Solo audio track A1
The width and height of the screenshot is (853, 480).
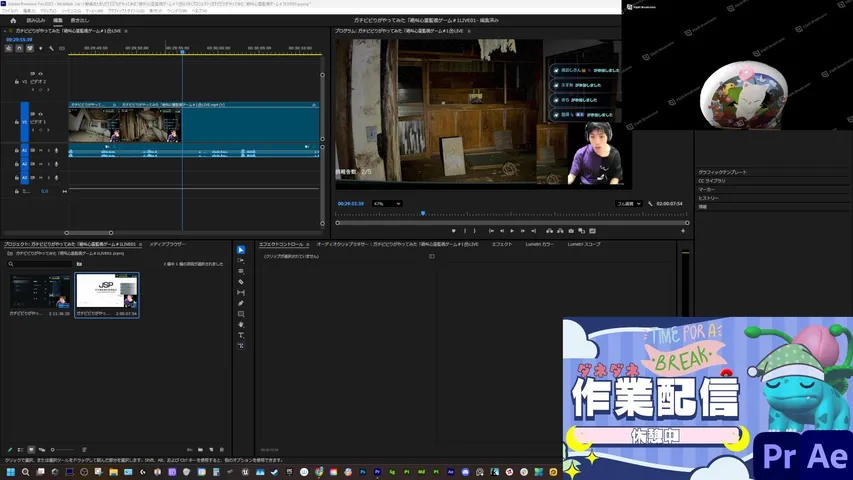[x=48, y=150]
